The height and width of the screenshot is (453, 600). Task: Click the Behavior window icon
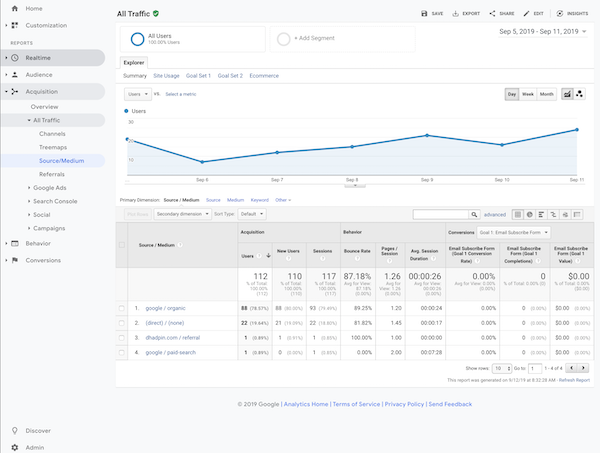point(15,243)
